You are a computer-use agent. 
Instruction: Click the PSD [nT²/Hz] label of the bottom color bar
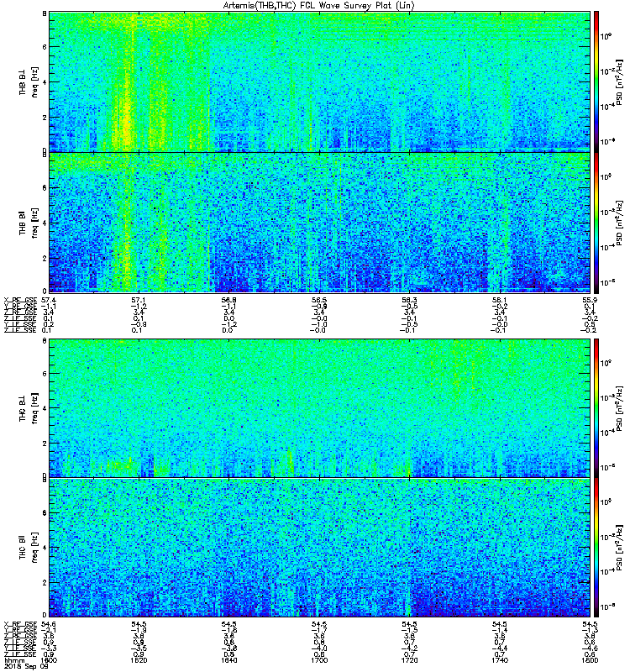pyautogui.click(x=619, y=548)
